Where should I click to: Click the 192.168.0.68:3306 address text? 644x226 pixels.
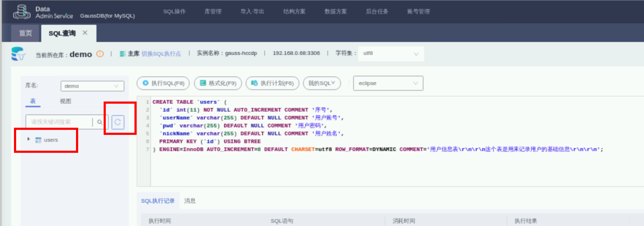(296, 53)
